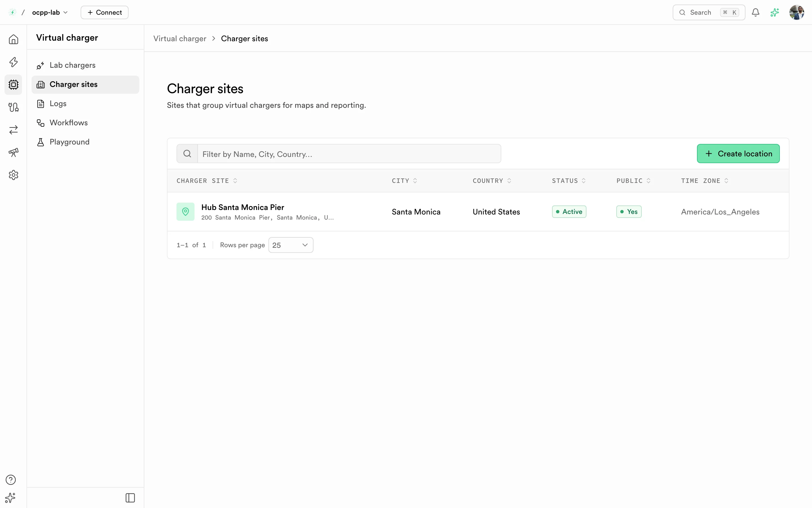Open Lab chargers in sidebar

pyautogui.click(x=85, y=65)
